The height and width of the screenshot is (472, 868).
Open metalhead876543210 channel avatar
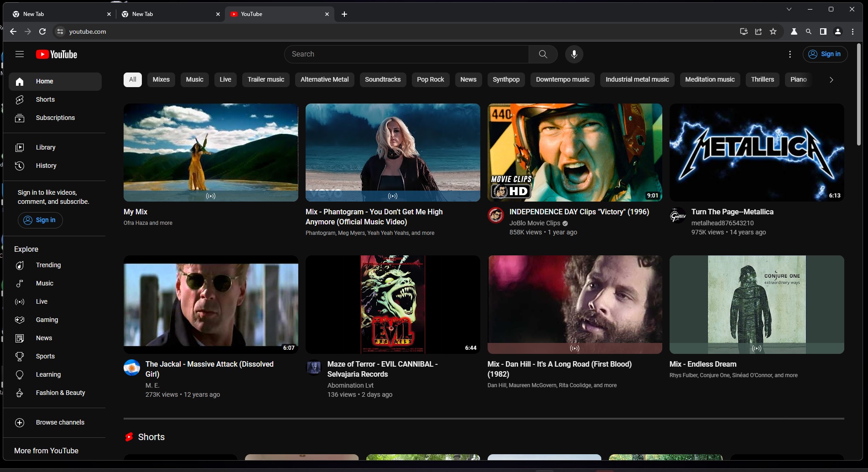pos(678,215)
